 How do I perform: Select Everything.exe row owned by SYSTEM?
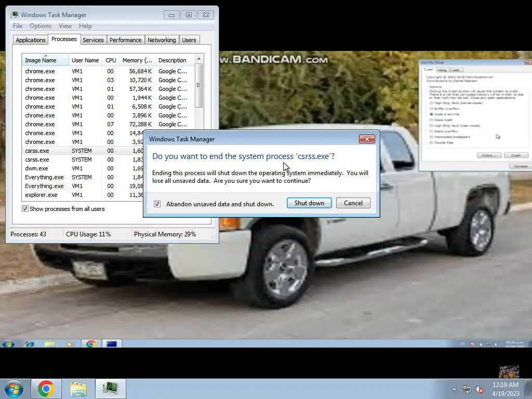pyautogui.click(x=83, y=177)
